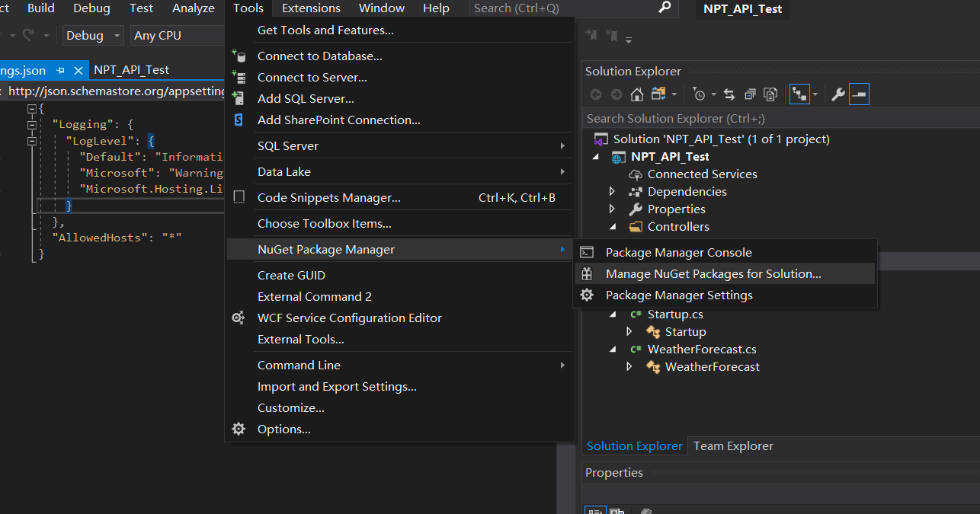Screen dimensions: 980x514
Task: Open the Analyze menu
Action: 194,8
